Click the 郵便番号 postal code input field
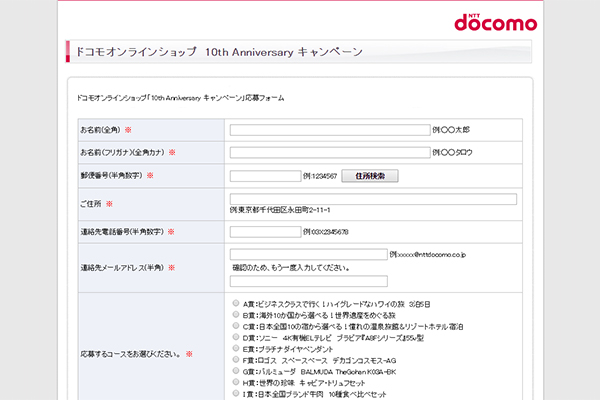Viewport: 600px width, 400px height. tap(265, 176)
